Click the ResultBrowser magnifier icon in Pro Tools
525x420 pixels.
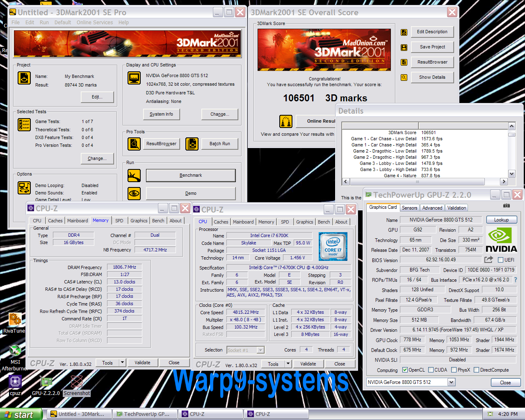134,144
